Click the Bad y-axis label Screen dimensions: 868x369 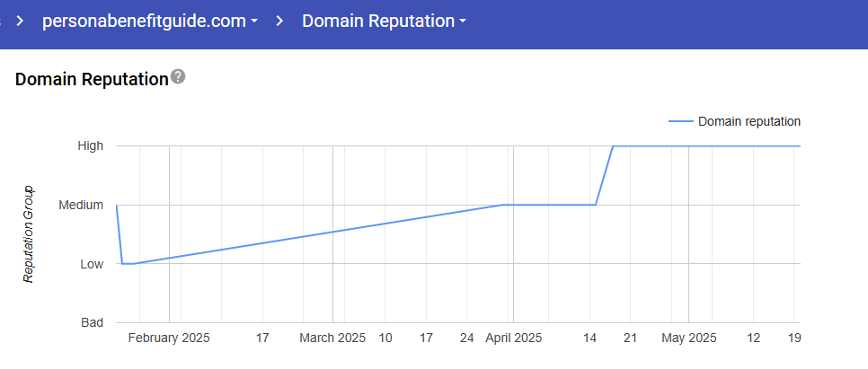pos(93,322)
